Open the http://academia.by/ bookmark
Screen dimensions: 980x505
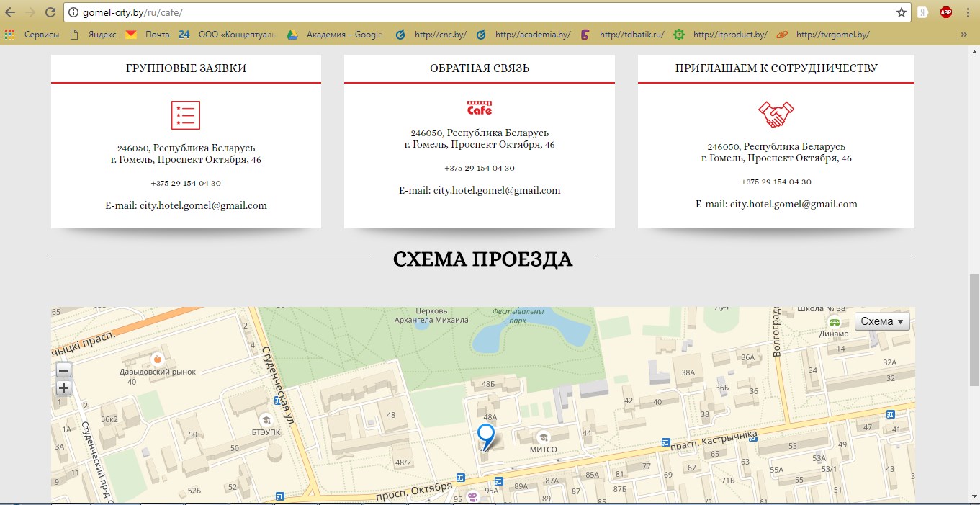(x=523, y=34)
